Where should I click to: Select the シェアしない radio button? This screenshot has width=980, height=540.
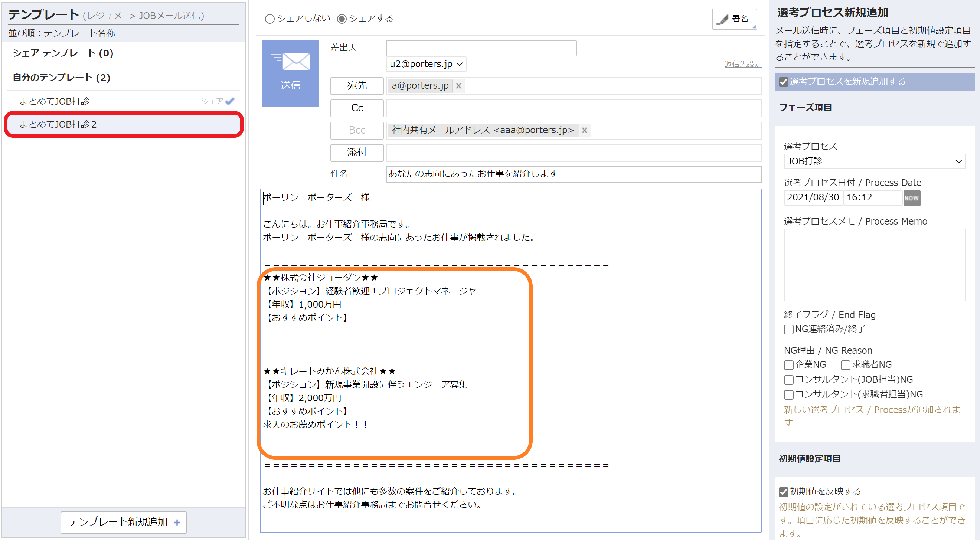coord(269,19)
